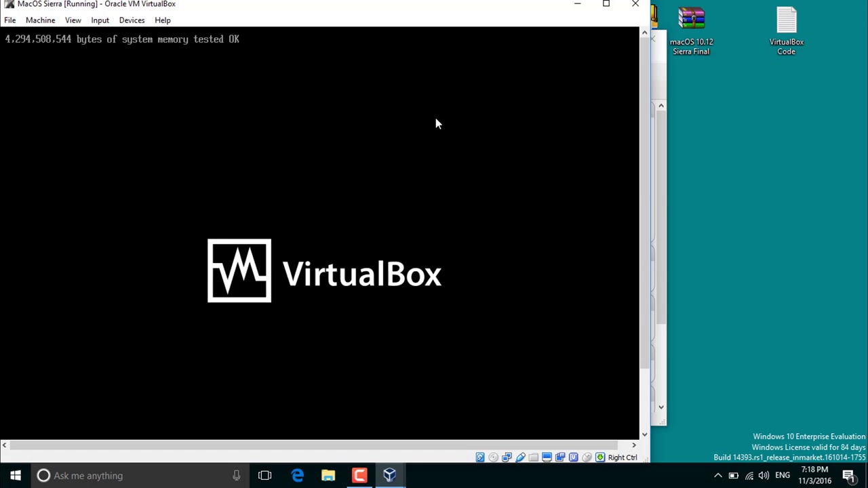Switch to VirtualBox taskbar button

coord(390,476)
